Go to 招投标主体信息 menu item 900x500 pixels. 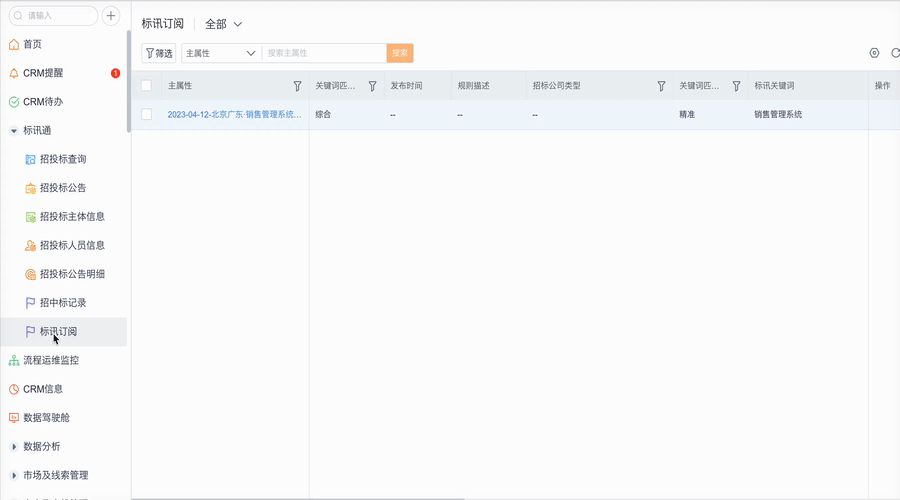coord(72,216)
